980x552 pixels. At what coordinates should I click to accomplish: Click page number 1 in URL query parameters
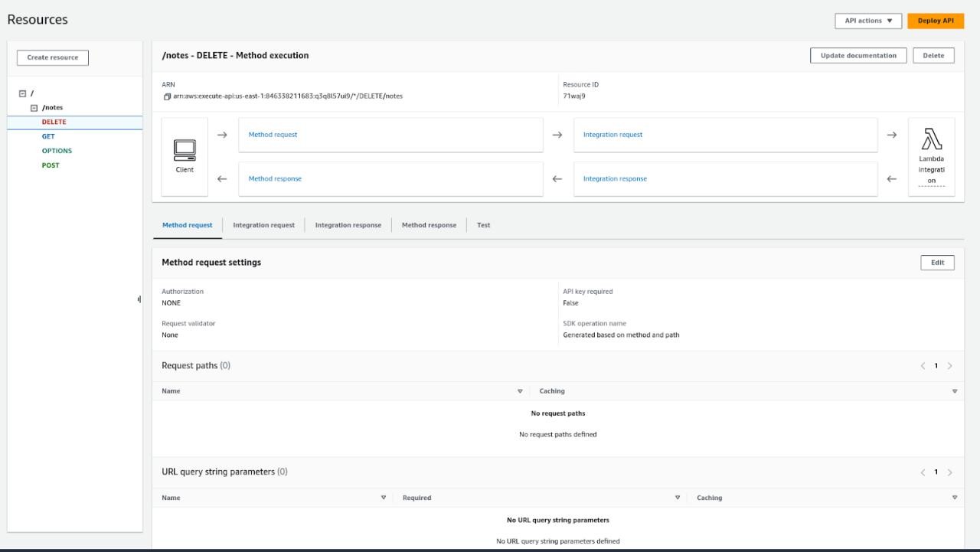click(x=936, y=472)
